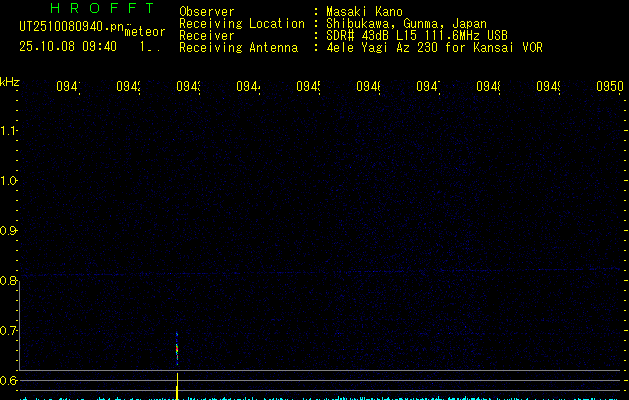Select the 0.7 frequency tick label
629x400 pixels.
pyautogui.click(x=9, y=330)
